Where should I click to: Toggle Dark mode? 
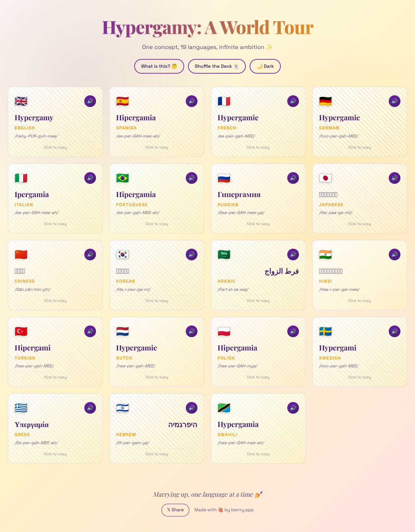(265, 66)
